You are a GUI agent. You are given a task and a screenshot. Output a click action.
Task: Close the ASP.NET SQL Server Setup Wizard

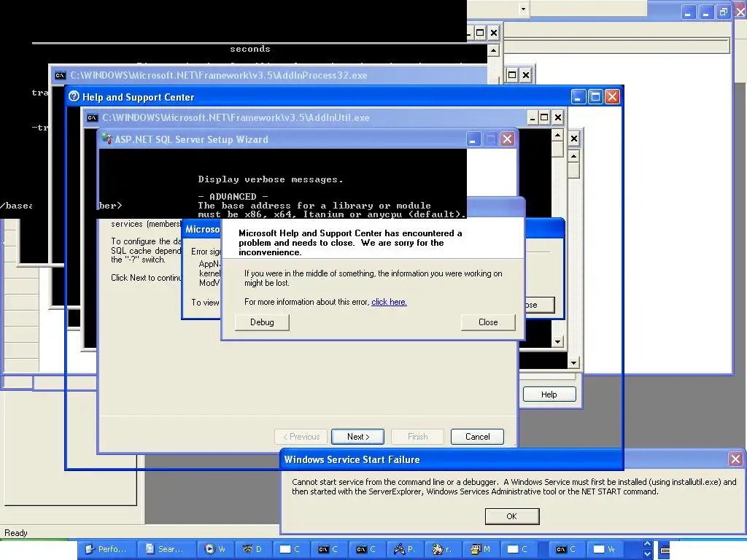508,139
